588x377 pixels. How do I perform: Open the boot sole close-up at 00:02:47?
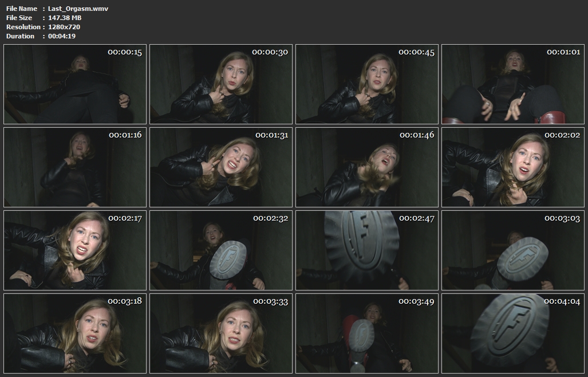[367, 250]
